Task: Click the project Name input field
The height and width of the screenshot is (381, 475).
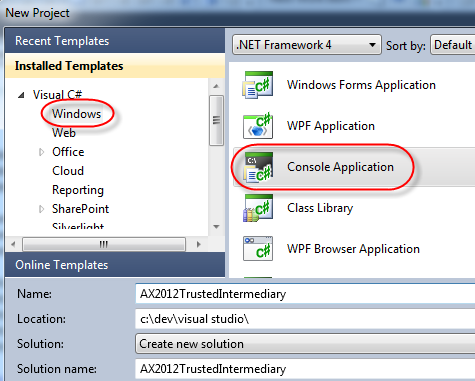Action: click(305, 294)
